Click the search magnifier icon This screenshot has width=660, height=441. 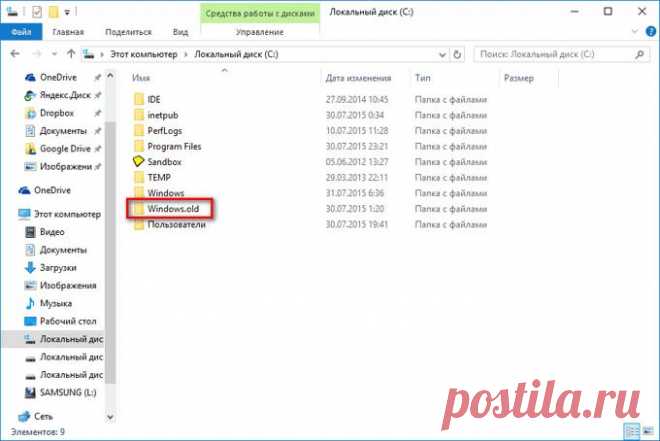[x=640, y=54]
